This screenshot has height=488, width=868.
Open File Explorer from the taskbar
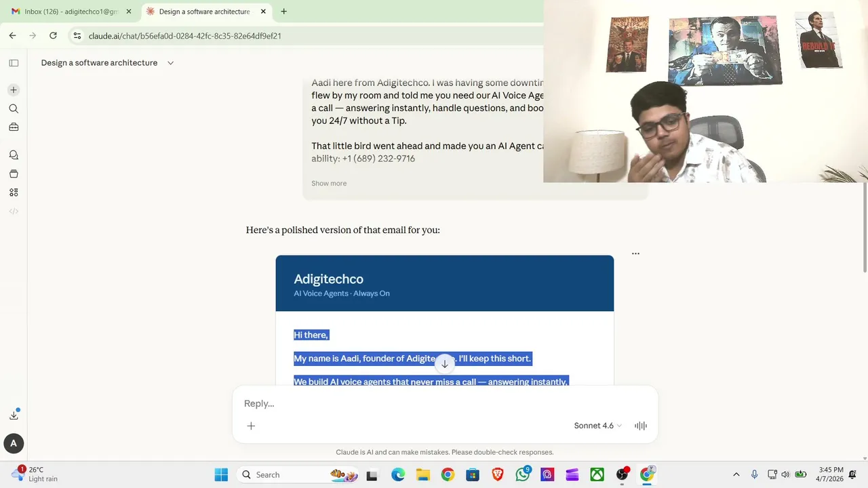(x=423, y=475)
